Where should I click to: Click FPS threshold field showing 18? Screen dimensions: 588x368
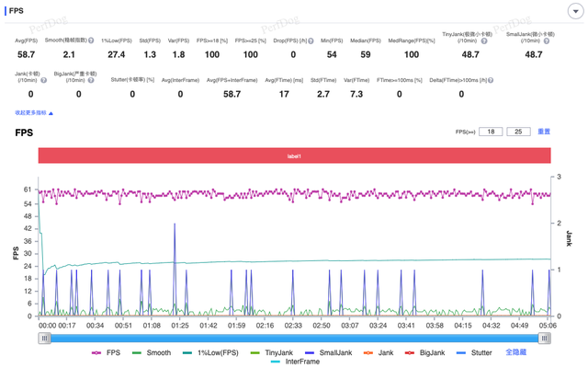[492, 132]
